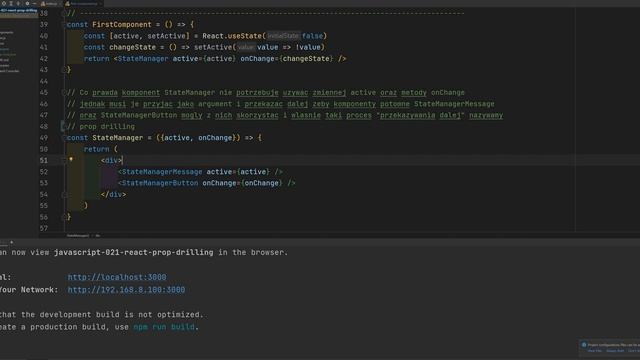Click 'StateManager' declaration on line 49
The height and width of the screenshot is (360, 640).
(118, 138)
